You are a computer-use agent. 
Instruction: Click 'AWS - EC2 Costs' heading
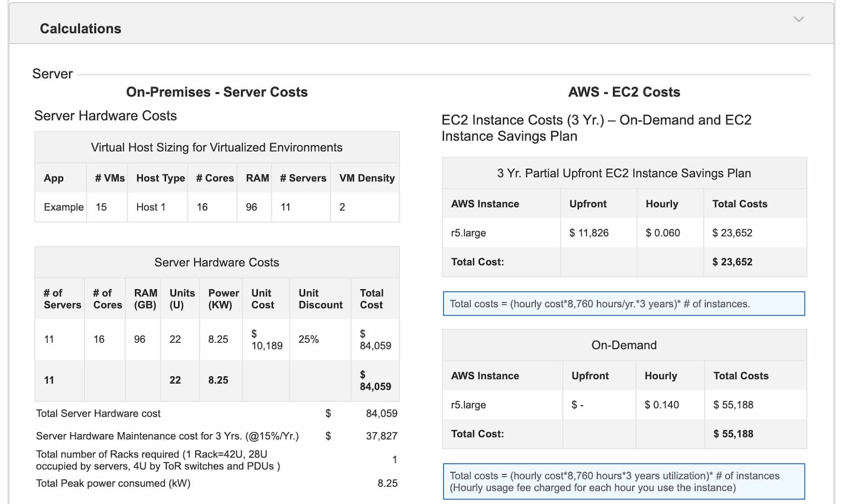(624, 92)
